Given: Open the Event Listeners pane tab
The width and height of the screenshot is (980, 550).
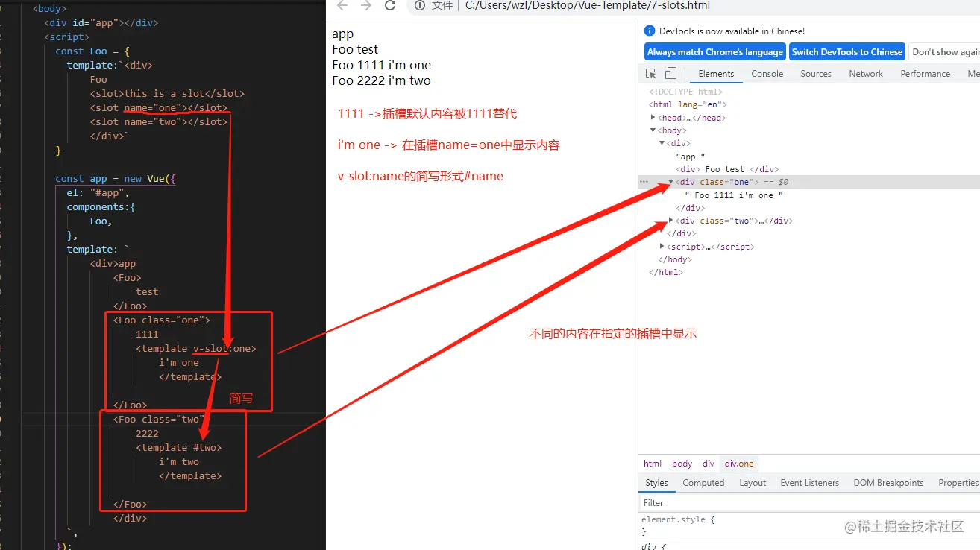Looking at the screenshot, I should coord(810,483).
